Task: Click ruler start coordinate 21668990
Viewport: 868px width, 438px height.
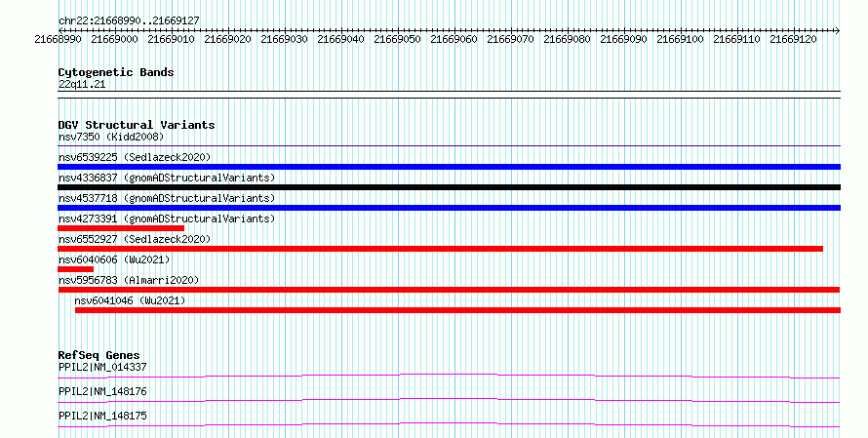Action: point(59,39)
